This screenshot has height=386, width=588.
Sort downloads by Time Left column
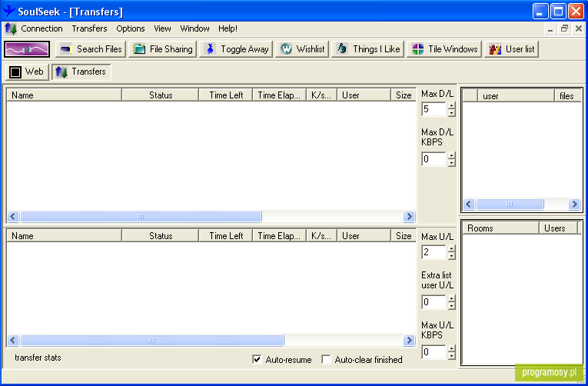(226, 95)
